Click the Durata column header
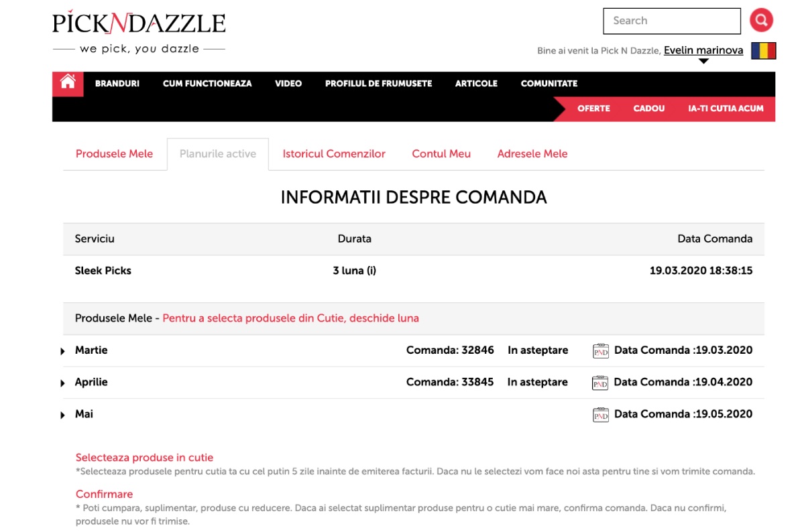 (x=354, y=239)
